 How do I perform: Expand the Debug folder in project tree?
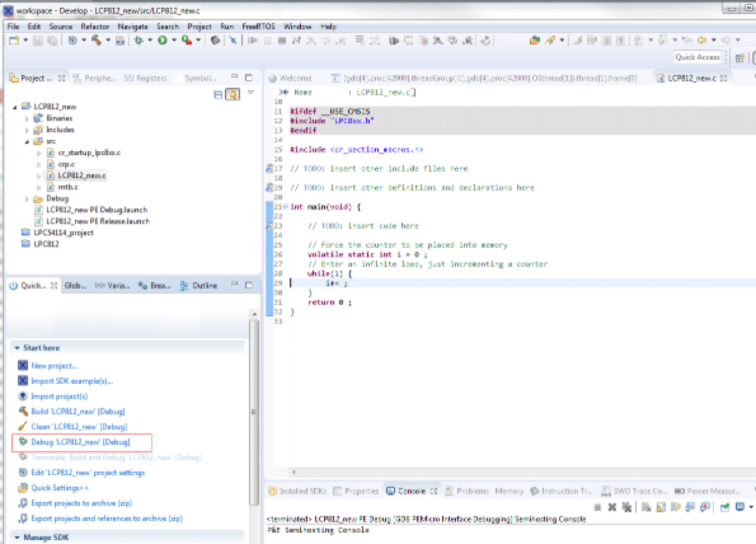click(27, 199)
